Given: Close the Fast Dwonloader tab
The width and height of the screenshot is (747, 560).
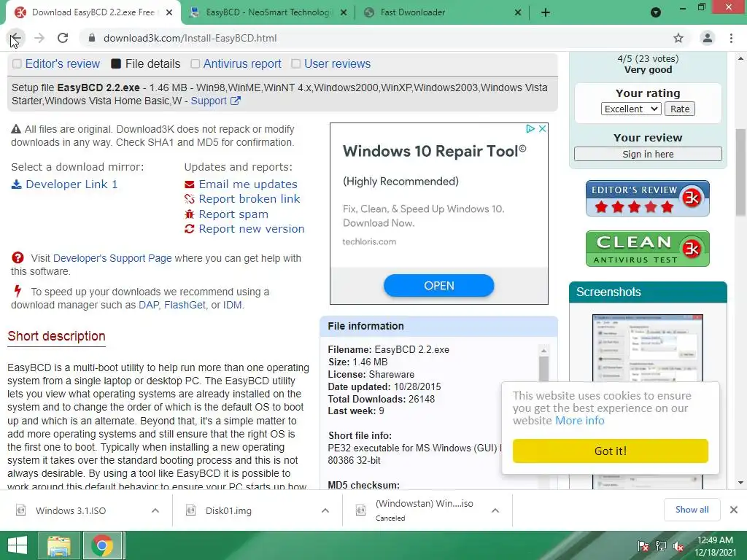Looking at the screenshot, I should pyautogui.click(x=518, y=12).
